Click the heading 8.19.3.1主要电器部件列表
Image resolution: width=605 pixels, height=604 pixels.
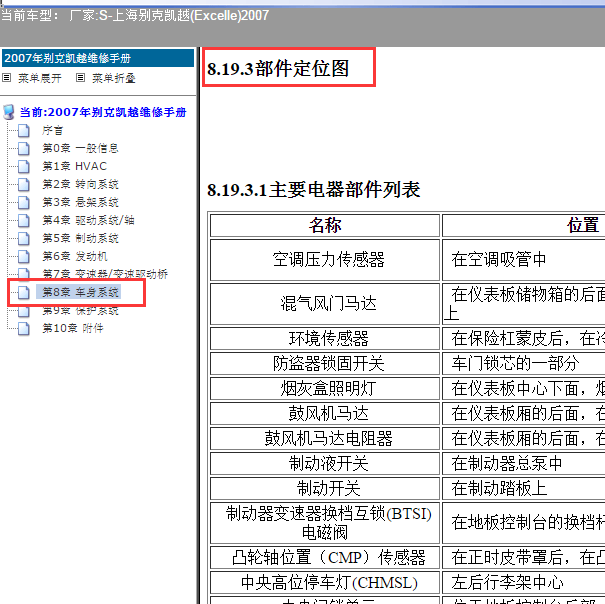[313, 190]
